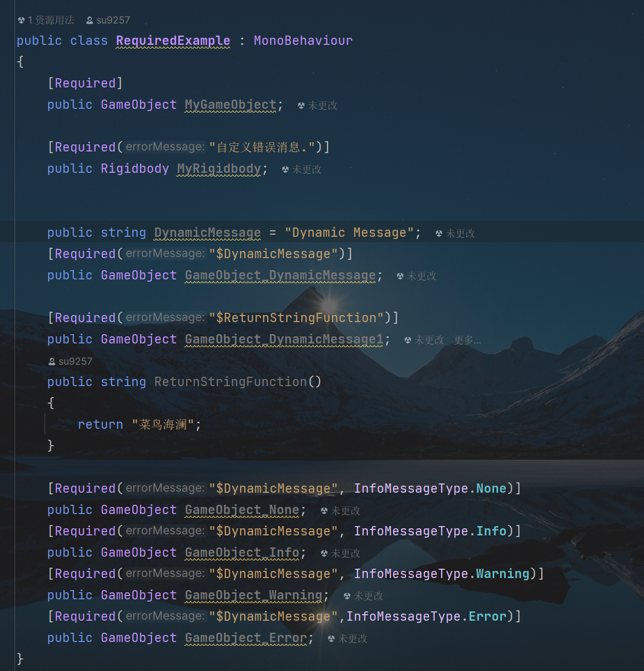Click InfoMessageType.Info enum value
This screenshot has height=671, width=644.
(x=430, y=531)
